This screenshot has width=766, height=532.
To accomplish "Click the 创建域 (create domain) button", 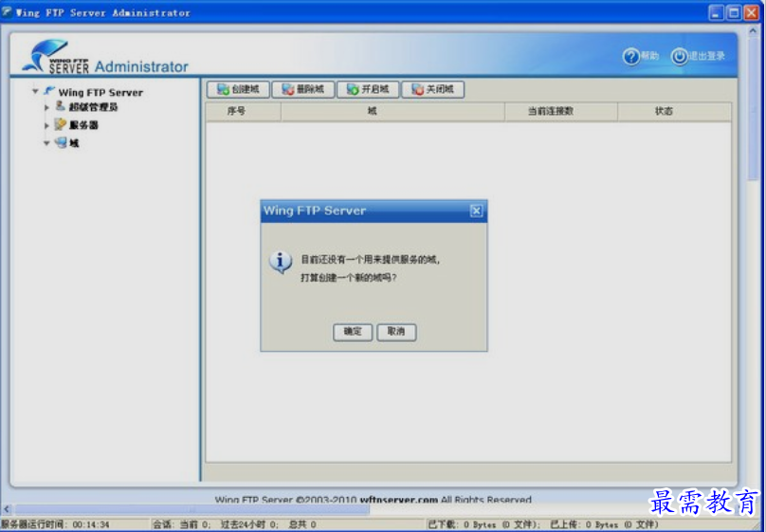I will (238, 89).
